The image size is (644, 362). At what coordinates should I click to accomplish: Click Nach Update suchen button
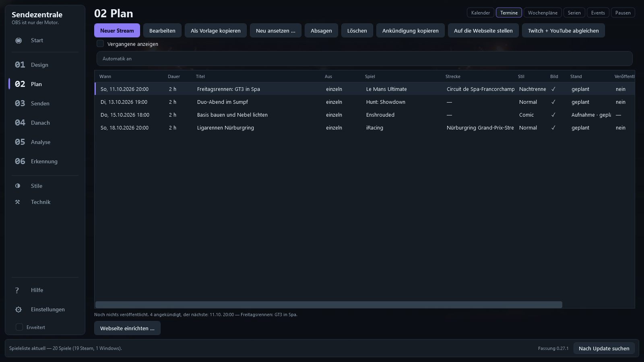(604, 348)
